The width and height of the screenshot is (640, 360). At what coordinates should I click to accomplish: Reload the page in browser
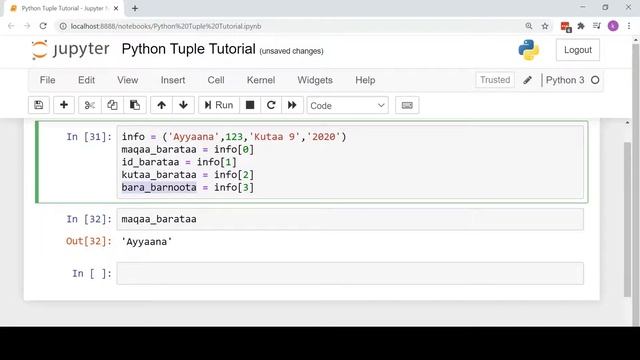(x=43, y=26)
